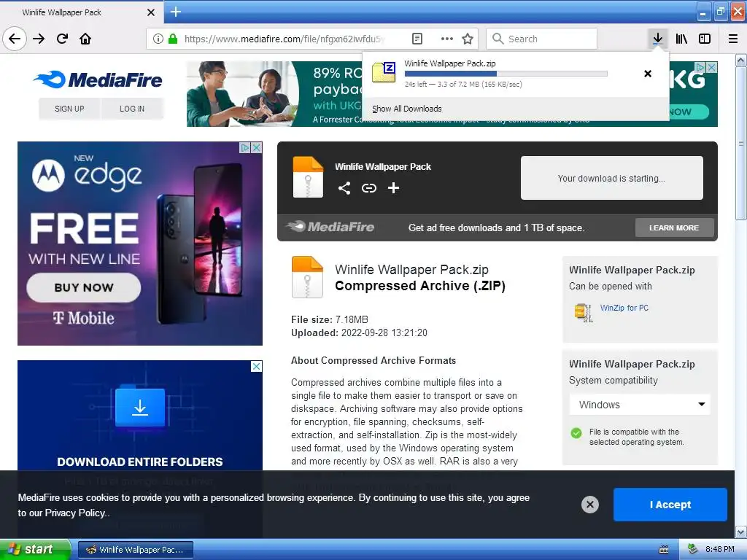Close the Download Entire Folders ad
The image size is (747, 560).
256,366
